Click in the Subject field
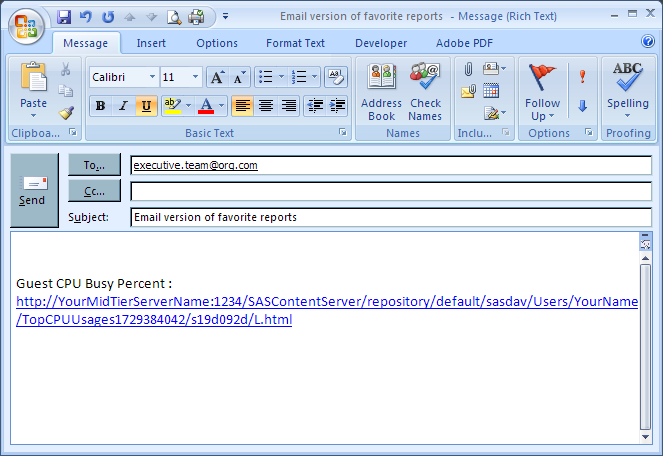This screenshot has width=665, height=456. pyautogui.click(x=391, y=217)
